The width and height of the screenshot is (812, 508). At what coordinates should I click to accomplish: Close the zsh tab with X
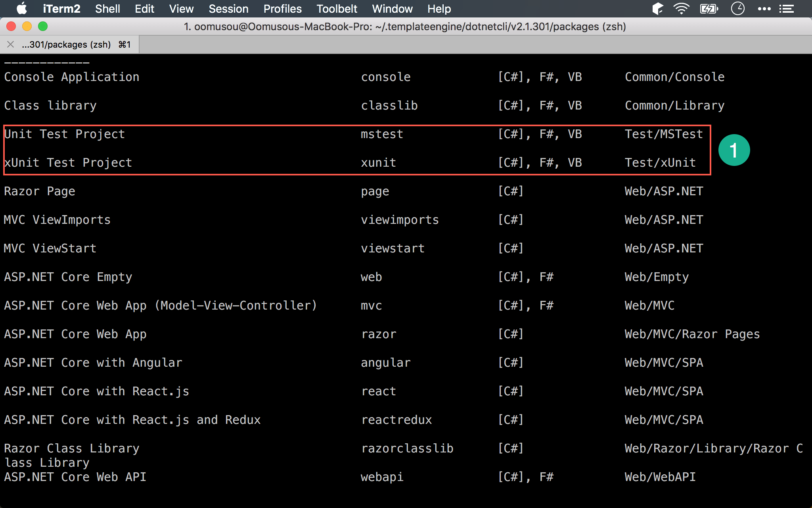tap(11, 44)
